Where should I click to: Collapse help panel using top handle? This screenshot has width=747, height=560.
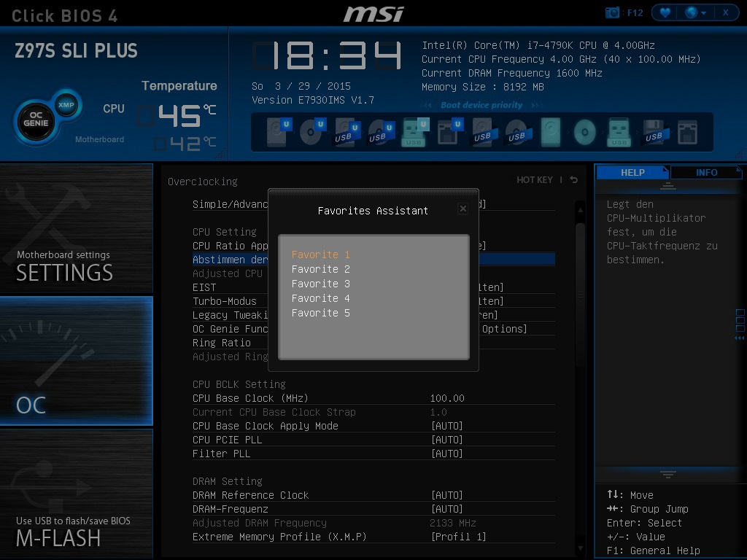[x=668, y=186]
